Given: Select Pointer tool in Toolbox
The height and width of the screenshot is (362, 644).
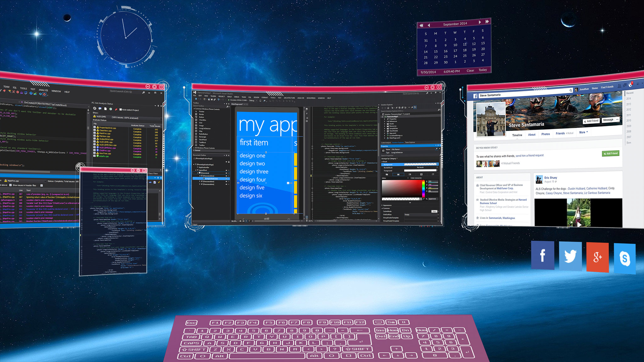Looking at the screenshot, I should click(x=202, y=112).
